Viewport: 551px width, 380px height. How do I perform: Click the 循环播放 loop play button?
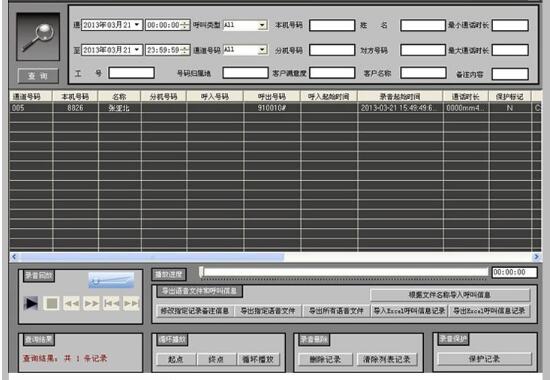258,359
